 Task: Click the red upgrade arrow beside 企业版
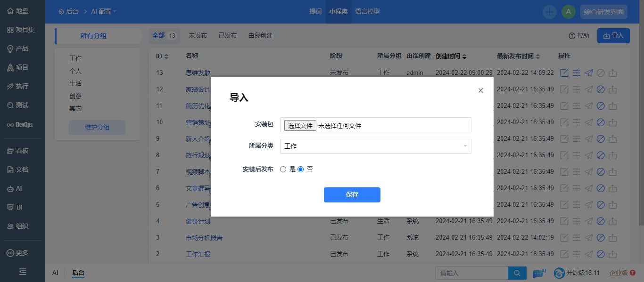(x=633, y=273)
